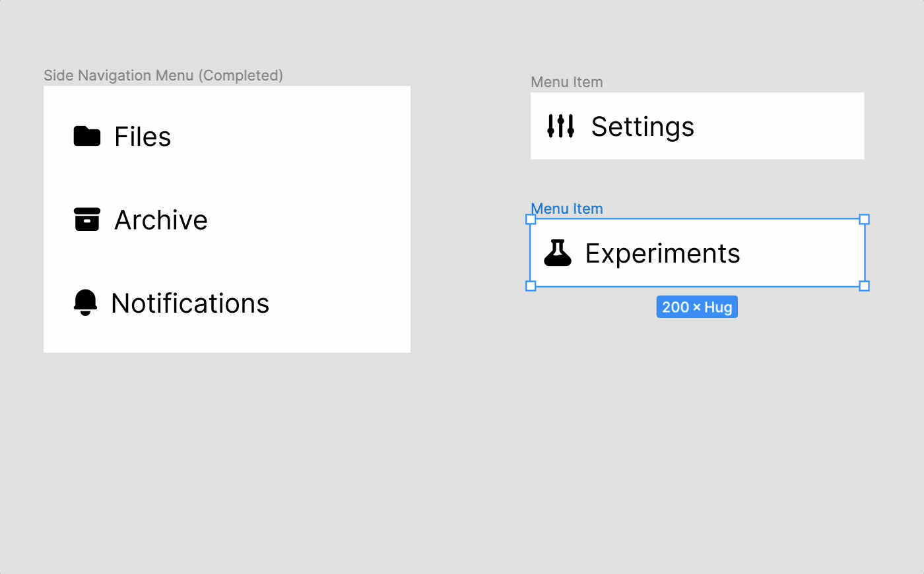Viewport: 924px width, 574px height.
Task: Click the Experiments text label
Action: coord(662,253)
